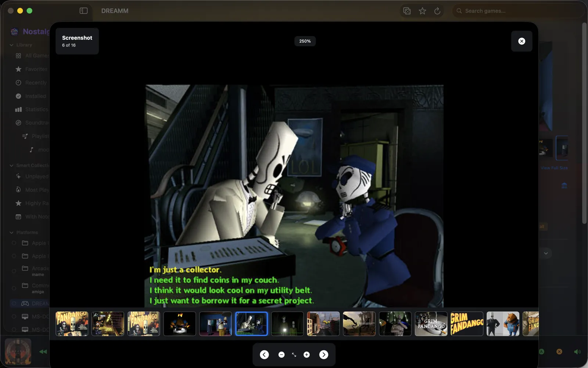Open the dropdown chevron on the right panel
Image resolution: width=588 pixels, height=368 pixels.
pyautogui.click(x=546, y=253)
